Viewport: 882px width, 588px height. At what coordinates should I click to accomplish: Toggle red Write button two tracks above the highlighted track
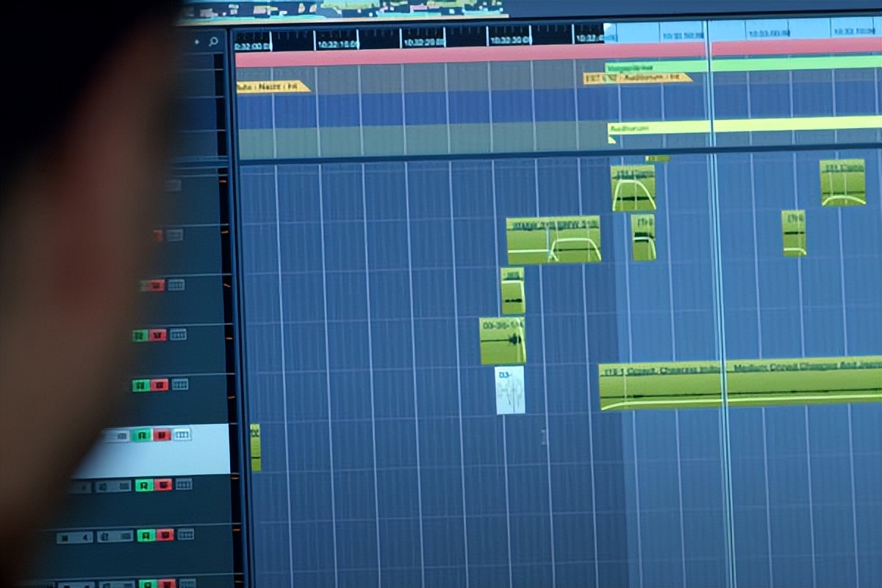(157, 334)
